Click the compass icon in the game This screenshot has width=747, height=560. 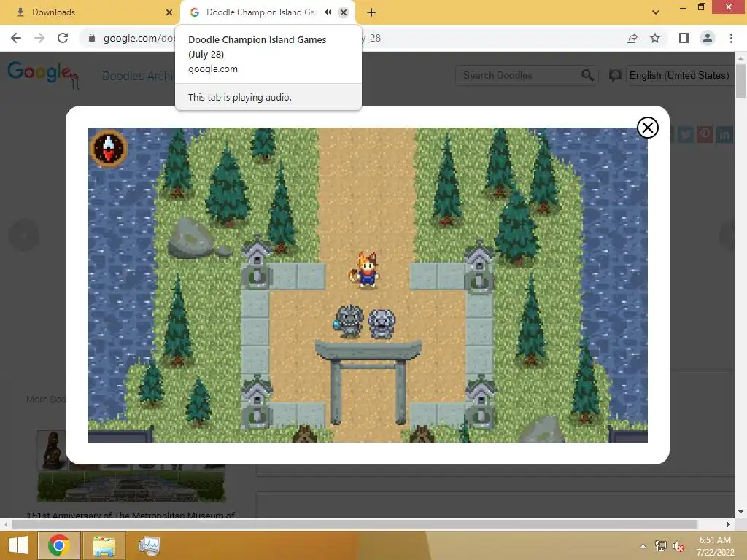pos(109,148)
